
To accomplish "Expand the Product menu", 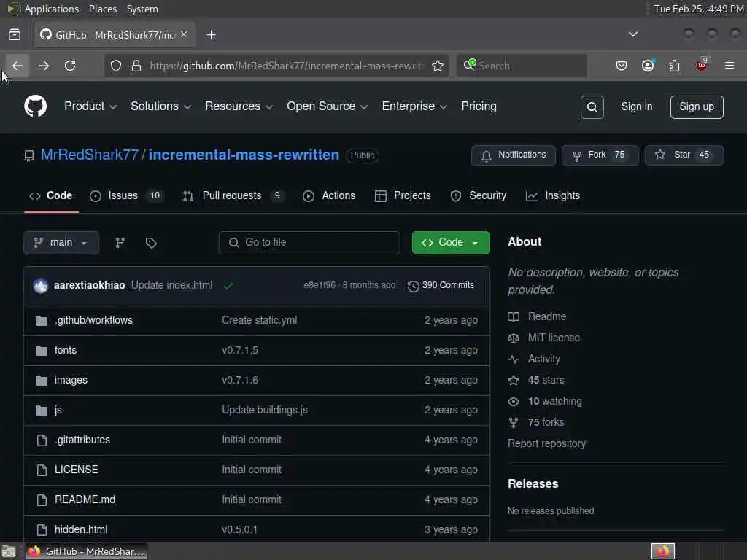I will [90, 106].
